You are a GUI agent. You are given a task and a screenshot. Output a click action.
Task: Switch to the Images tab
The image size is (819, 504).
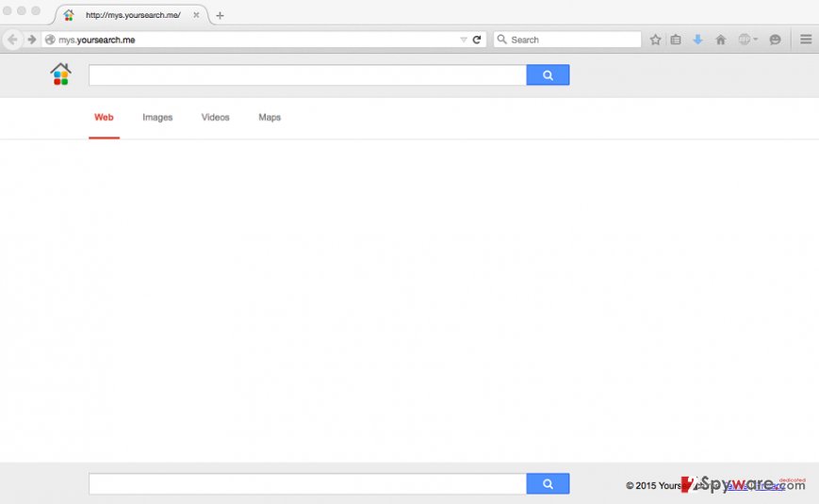coord(157,118)
